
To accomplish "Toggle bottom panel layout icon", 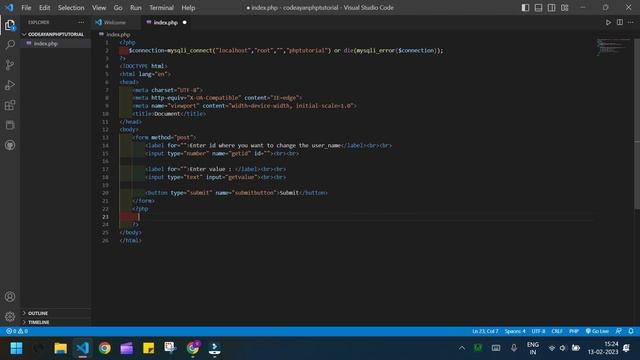I will click(538, 8).
